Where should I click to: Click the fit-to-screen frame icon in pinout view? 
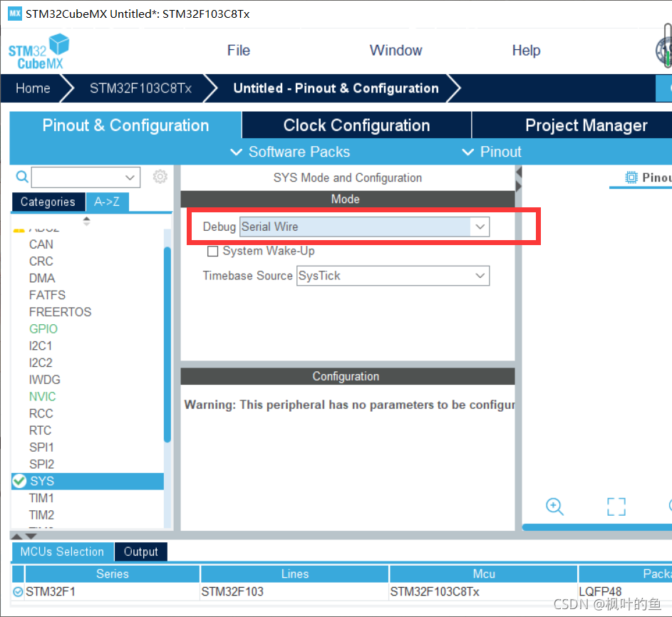coord(616,507)
